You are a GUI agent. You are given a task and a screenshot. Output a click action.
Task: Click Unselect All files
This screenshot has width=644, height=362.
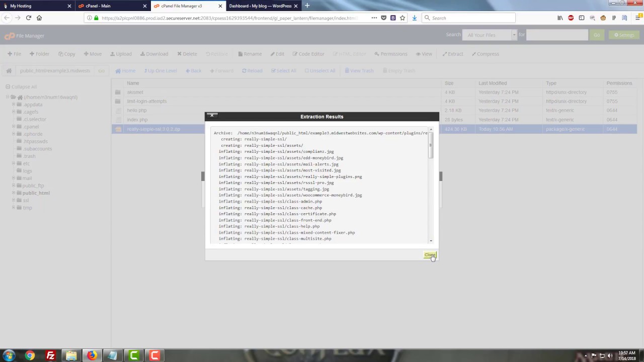click(320, 70)
